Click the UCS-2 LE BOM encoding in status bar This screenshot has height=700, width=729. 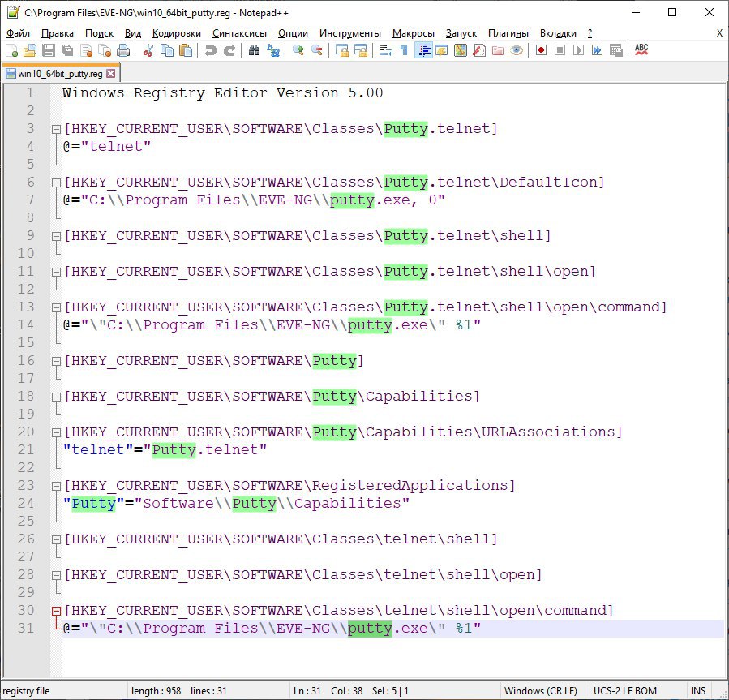(625, 691)
